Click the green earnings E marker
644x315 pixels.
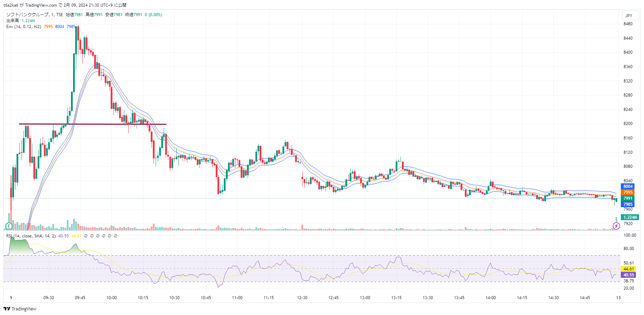coord(9,226)
